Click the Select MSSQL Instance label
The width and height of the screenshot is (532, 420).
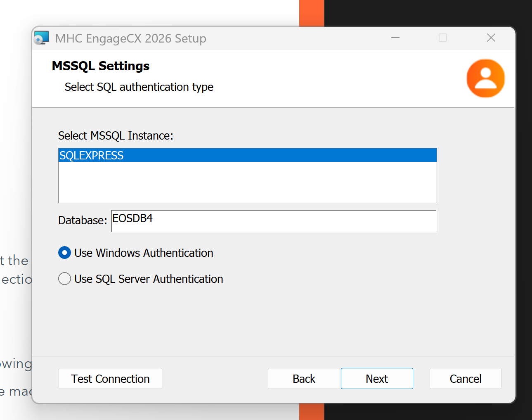coord(116,135)
